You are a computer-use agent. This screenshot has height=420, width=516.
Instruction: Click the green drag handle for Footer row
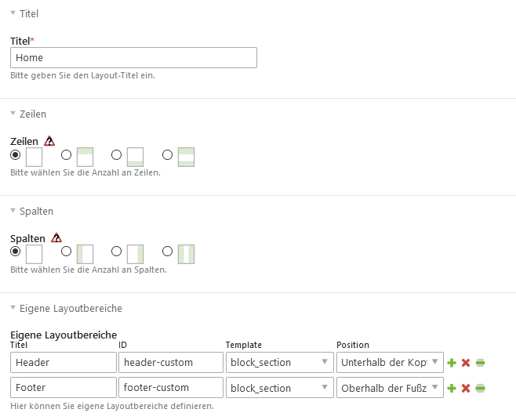[480, 388]
